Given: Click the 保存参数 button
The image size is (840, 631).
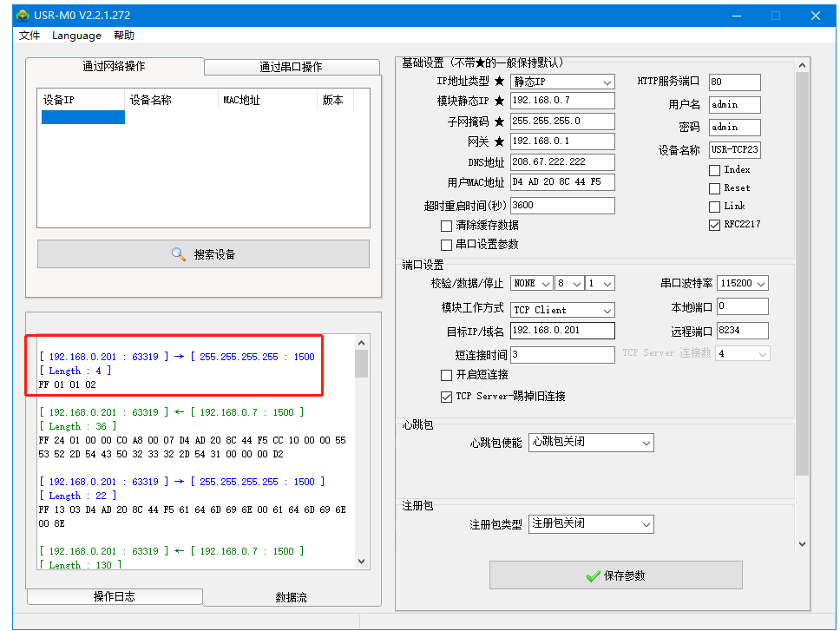Looking at the screenshot, I should 615,575.
